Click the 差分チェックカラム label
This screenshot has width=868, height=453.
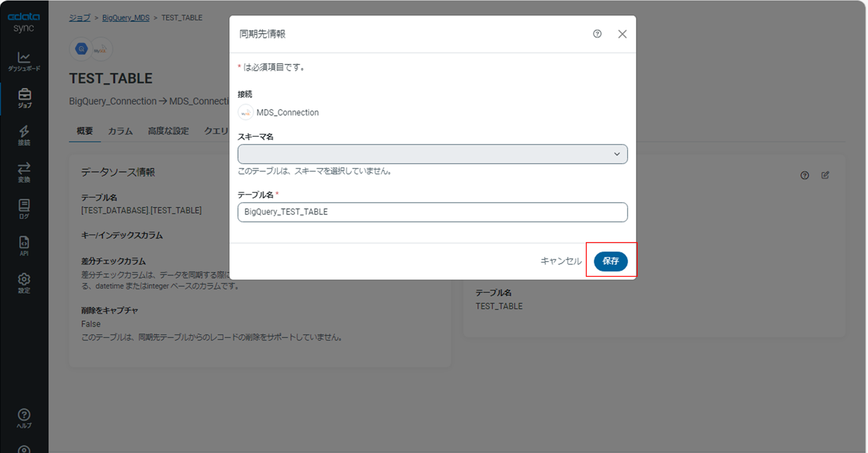click(x=113, y=261)
